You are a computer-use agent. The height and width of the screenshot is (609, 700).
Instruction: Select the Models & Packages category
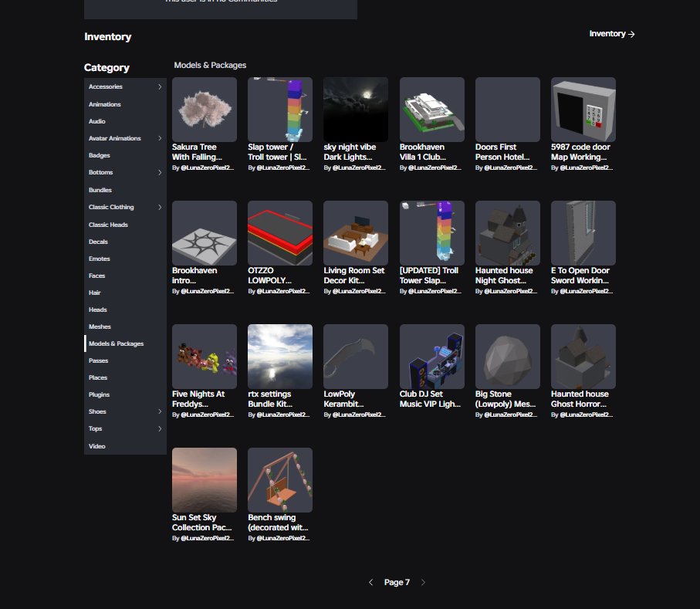[126, 343]
